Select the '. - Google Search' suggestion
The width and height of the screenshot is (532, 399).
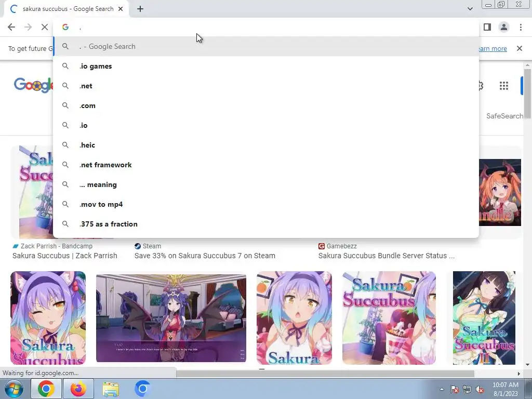[x=266, y=46]
